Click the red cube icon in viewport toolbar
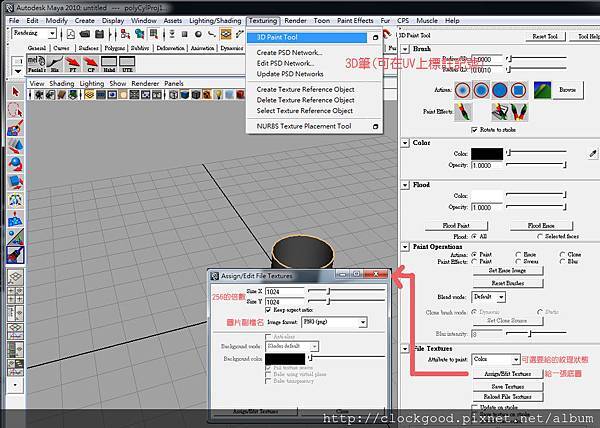The width and height of the screenshot is (600, 428). point(240,94)
